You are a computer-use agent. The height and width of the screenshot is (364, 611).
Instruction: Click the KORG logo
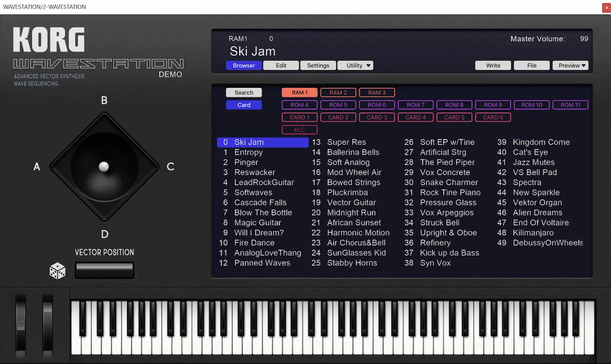coord(49,40)
